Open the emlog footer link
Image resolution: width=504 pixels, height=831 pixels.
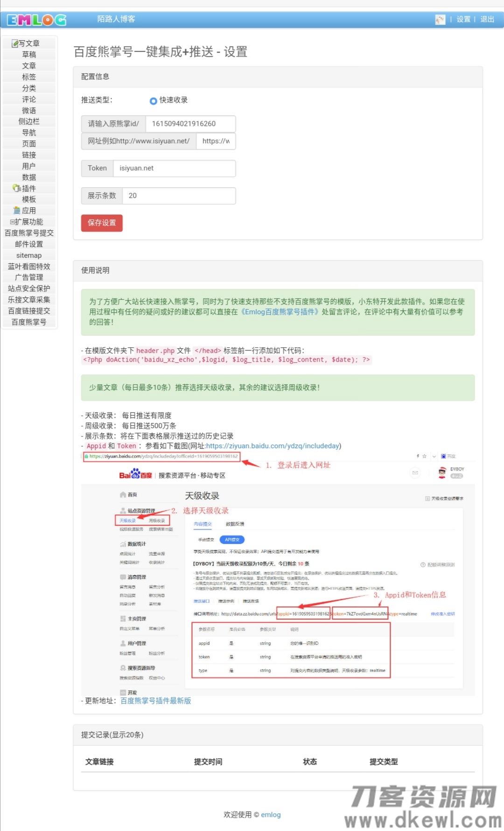[x=271, y=815]
